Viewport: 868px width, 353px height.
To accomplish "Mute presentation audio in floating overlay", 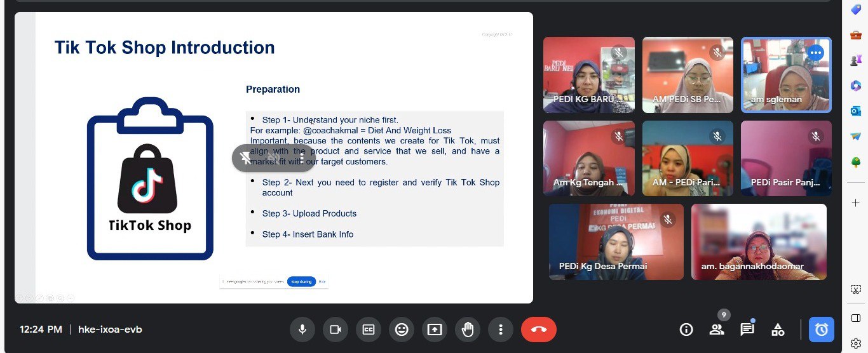I will coord(274,158).
